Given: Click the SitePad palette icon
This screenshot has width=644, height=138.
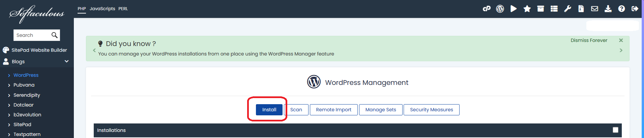Looking at the screenshot, I should (6, 50).
